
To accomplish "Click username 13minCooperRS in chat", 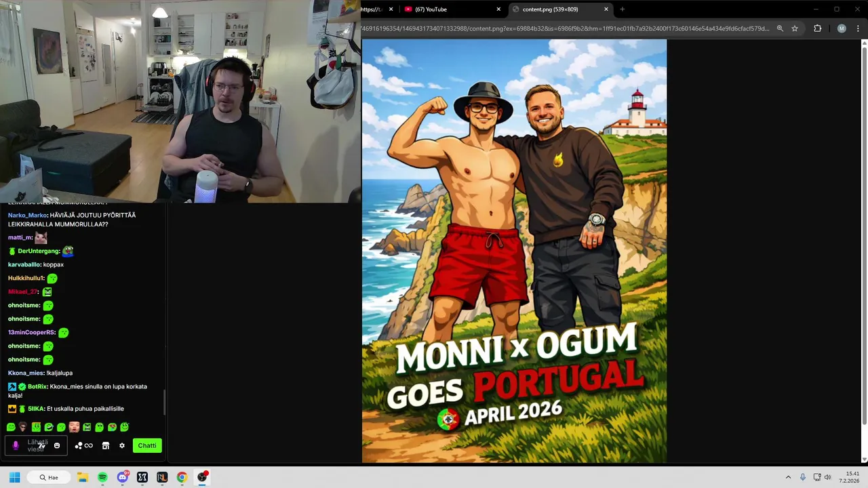I will pyautogui.click(x=31, y=332).
